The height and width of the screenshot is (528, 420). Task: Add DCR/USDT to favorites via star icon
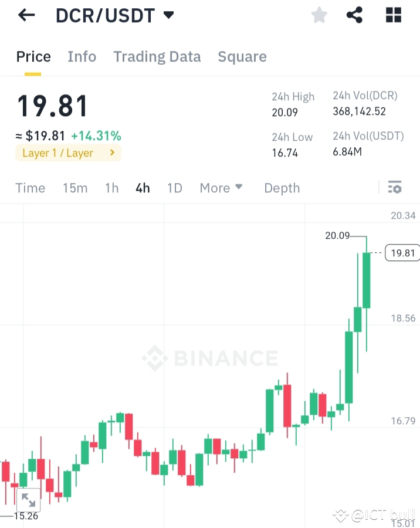pyautogui.click(x=319, y=15)
